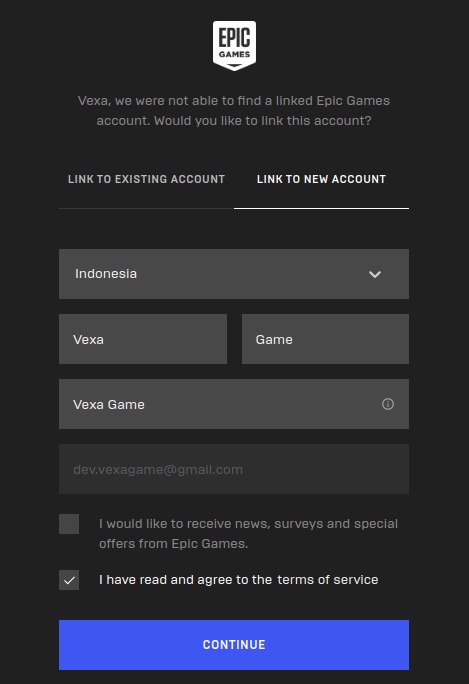Click the info icon in display name field
This screenshot has height=684, width=469.
click(388, 404)
